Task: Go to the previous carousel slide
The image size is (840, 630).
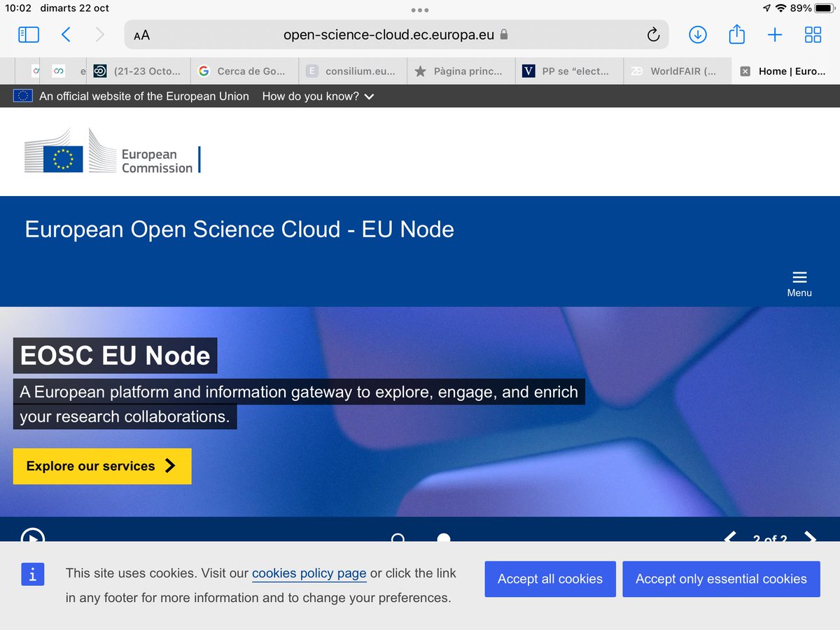Action: 729,538
